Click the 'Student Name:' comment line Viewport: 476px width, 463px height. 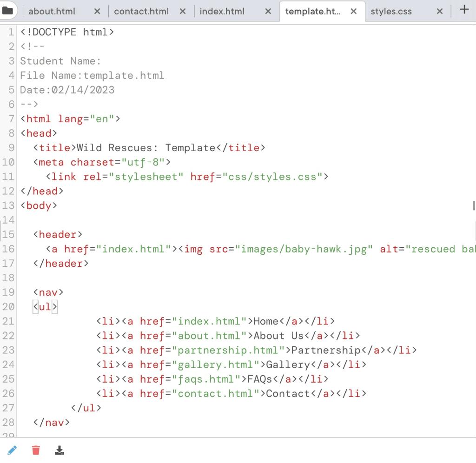[x=60, y=61]
